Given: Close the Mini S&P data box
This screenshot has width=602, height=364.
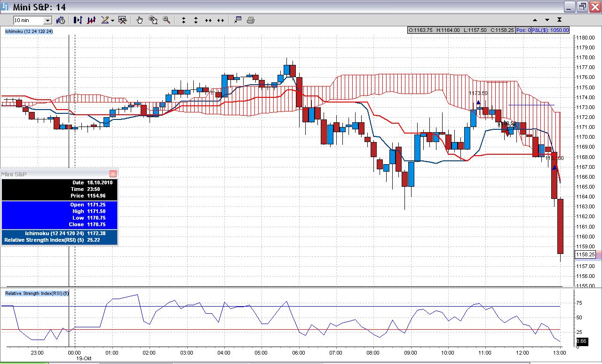Looking at the screenshot, I should coord(113,174).
